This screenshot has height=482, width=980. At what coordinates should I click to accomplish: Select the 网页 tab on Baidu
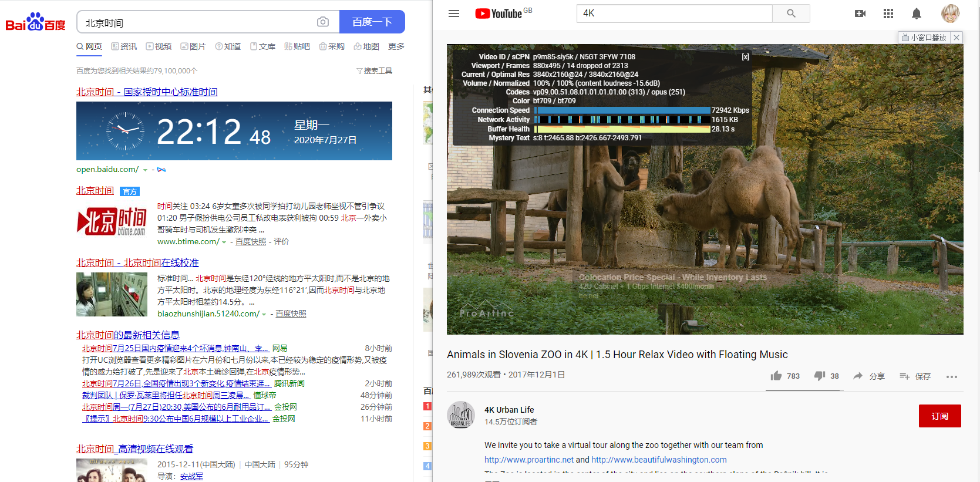pos(89,46)
